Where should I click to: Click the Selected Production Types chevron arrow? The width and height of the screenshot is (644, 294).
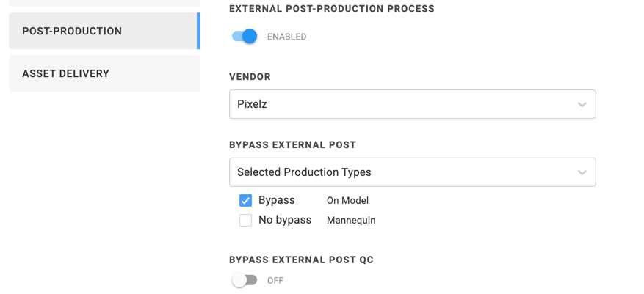point(582,172)
